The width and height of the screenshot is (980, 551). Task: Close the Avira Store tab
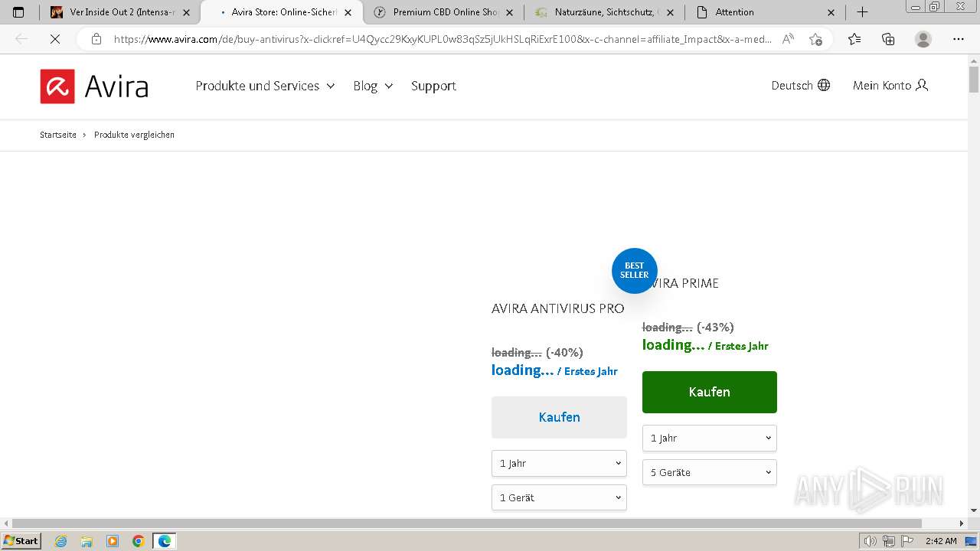(x=348, y=12)
